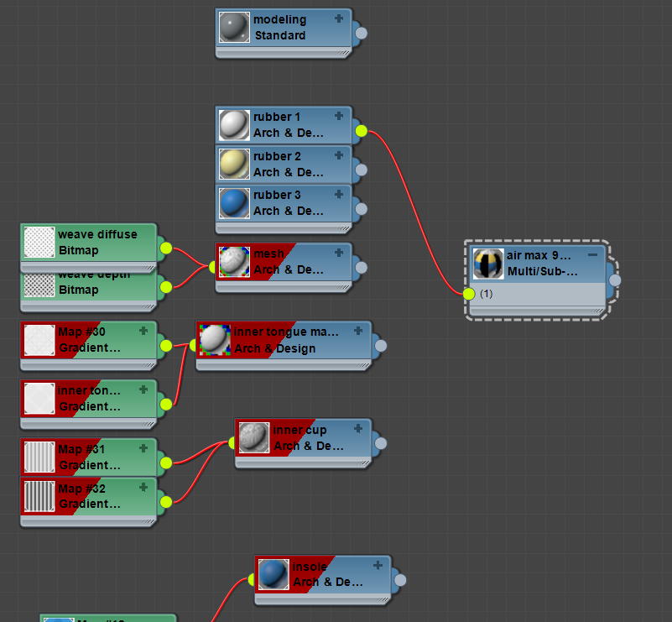Expand the inner tongue material node
Screen dimensions: 672x622
358,331
